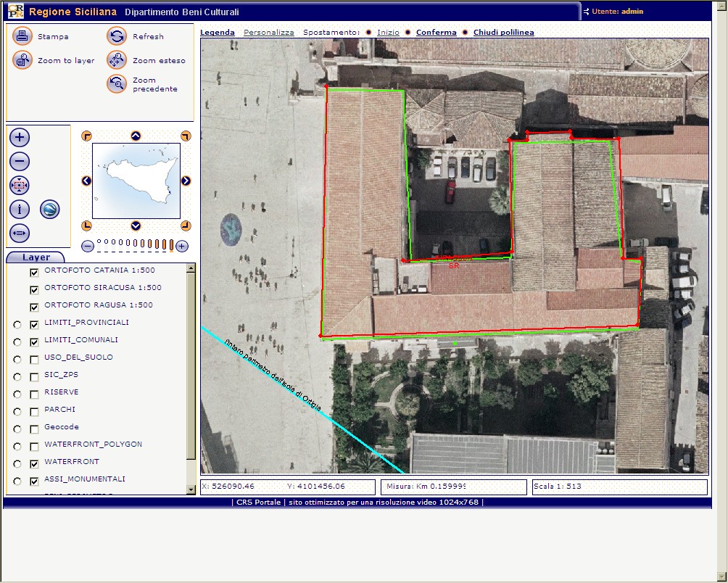Switch to the Legenda view
The image size is (728, 583).
(218, 33)
